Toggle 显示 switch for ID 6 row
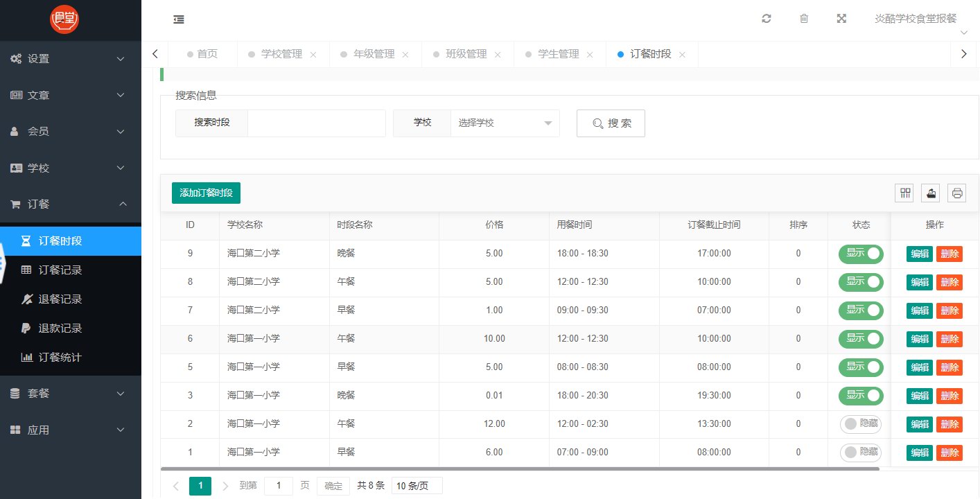Screen dimensions: 980x499 pyautogui.click(x=861, y=339)
